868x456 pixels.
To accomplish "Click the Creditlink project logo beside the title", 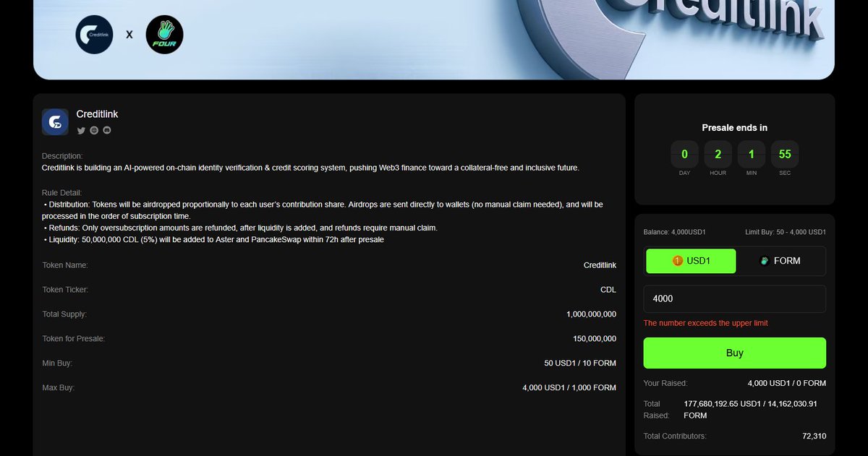I will 55,122.
